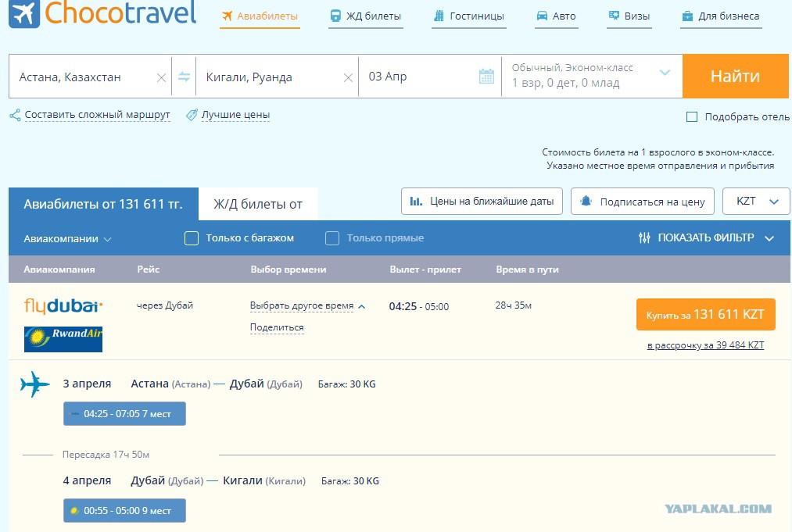Screen dimensions: 792x532
Task: Click the swap cities arrows icon
Action: tap(184, 77)
